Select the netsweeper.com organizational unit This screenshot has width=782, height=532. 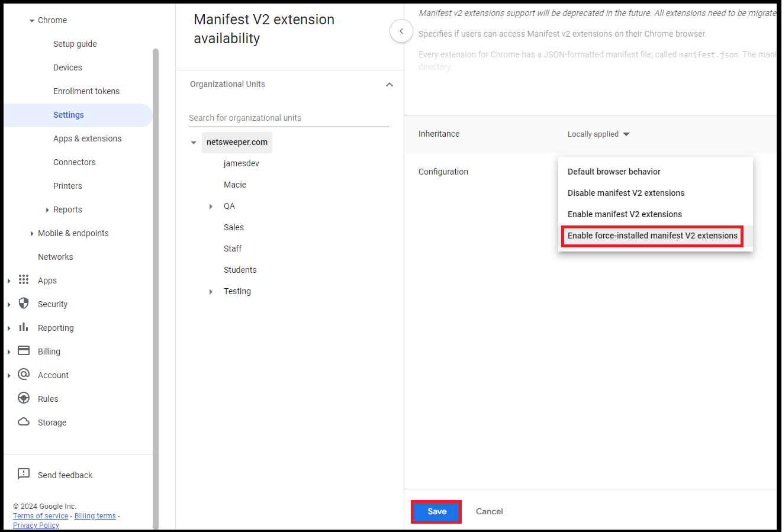[x=237, y=142]
